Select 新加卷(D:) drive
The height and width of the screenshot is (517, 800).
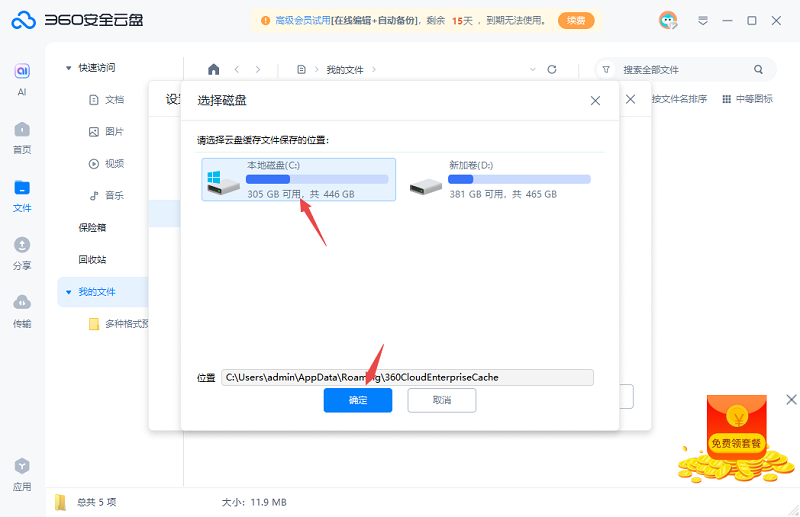[x=500, y=180]
